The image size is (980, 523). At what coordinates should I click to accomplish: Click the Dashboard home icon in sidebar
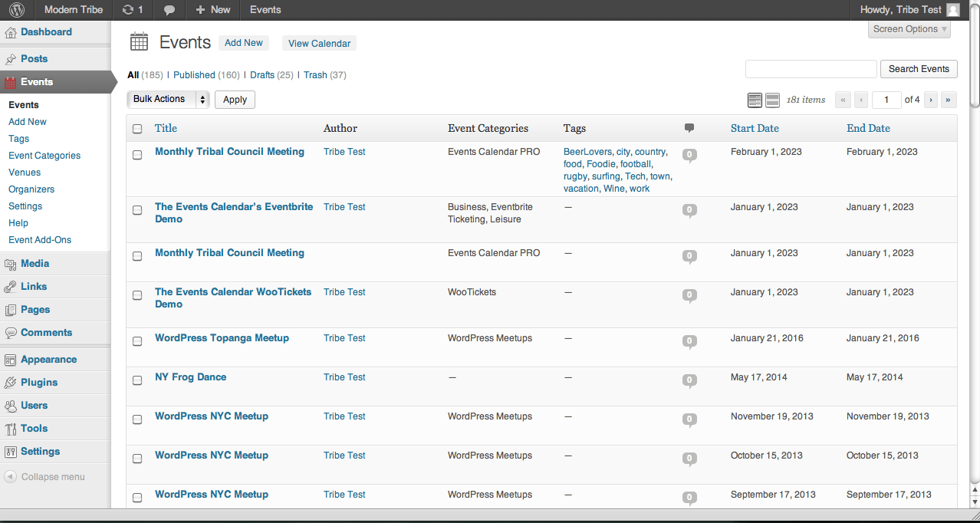[11, 32]
